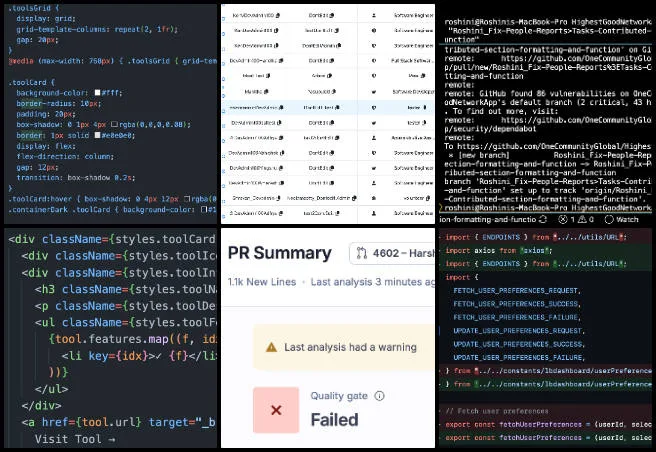The height and width of the screenshot is (452, 656).
Task: Click the <li key={idx}> JSX line
Action: point(139,356)
